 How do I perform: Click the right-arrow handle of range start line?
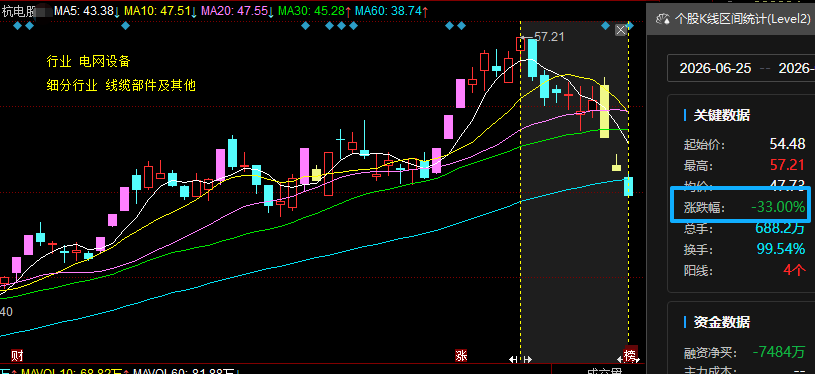coord(527,359)
